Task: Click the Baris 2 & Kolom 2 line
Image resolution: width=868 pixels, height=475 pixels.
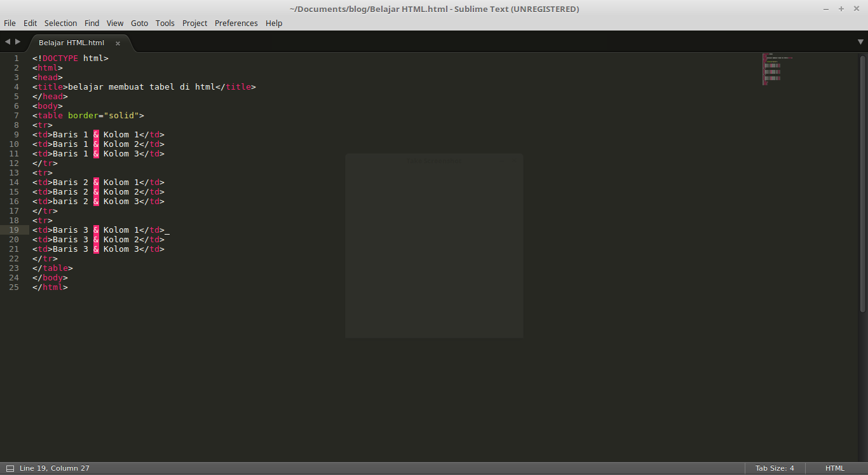Action: click(98, 191)
